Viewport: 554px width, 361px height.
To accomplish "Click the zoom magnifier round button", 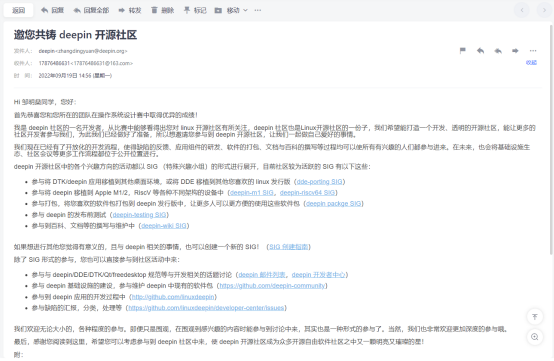I will pyautogui.click(x=535, y=337).
